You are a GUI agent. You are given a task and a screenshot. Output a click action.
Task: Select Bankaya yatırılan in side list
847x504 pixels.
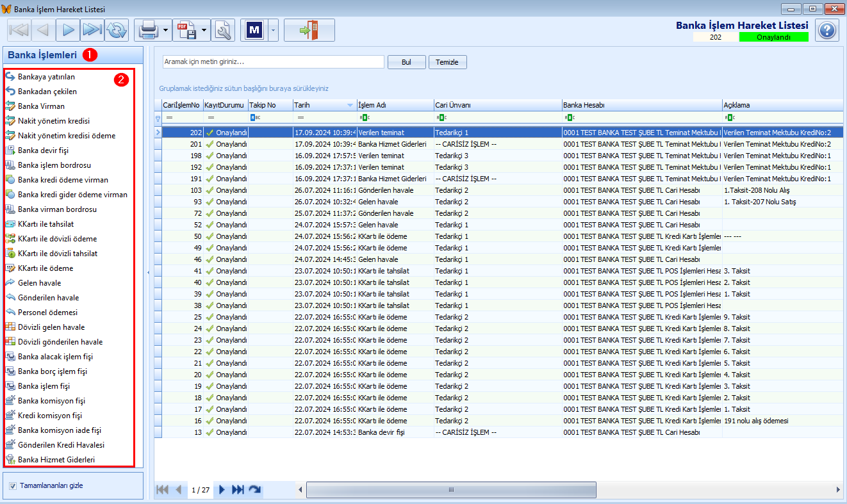click(46, 77)
